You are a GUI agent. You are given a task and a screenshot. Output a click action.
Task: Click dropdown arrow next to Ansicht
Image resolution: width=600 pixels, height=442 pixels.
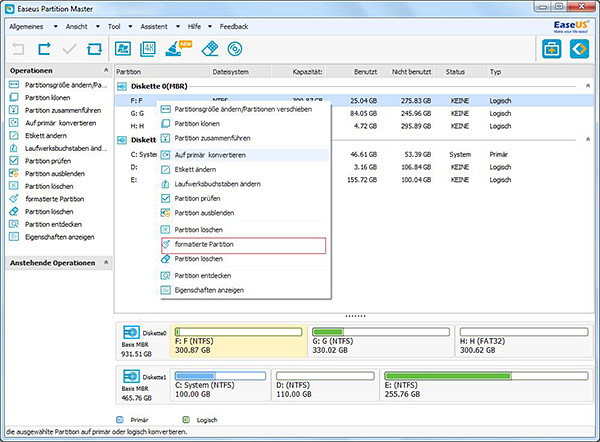[x=98, y=26]
